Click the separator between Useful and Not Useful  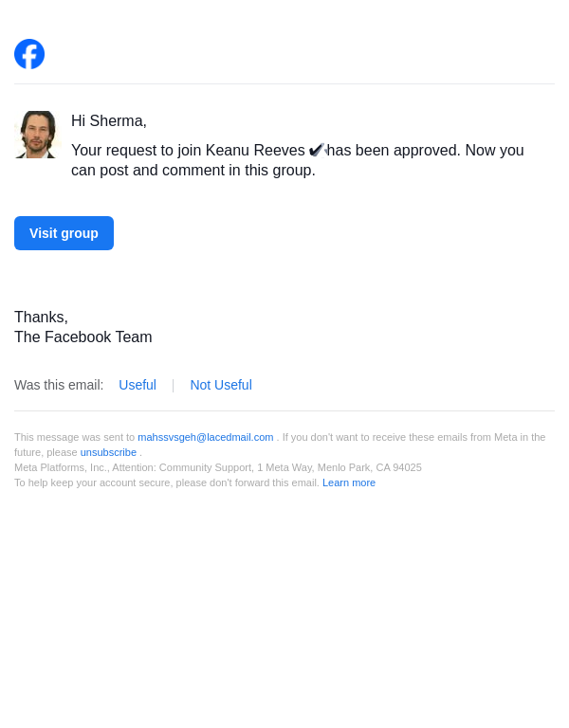(173, 385)
